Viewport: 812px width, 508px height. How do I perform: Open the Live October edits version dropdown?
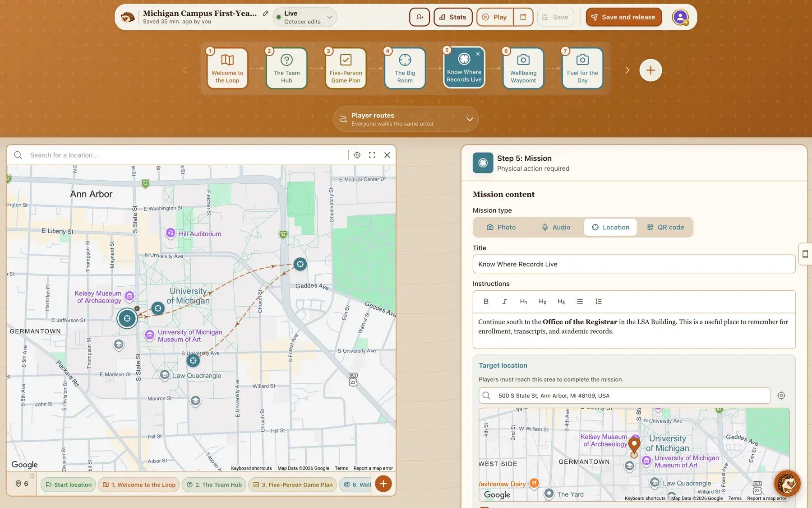pyautogui.click(x=304, y=17)
